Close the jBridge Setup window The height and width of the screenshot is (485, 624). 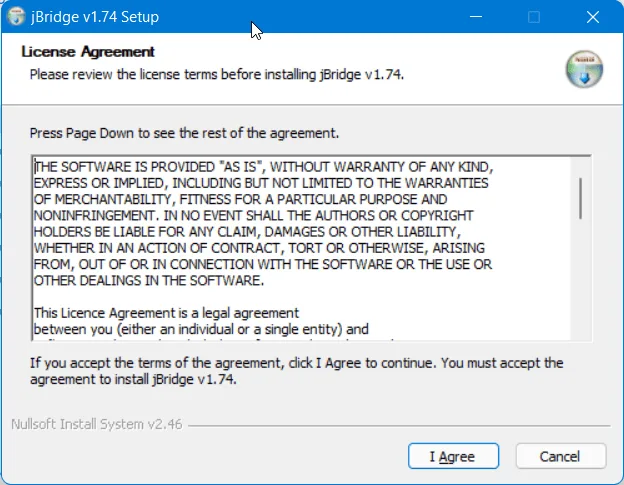(x=593, y=17)
